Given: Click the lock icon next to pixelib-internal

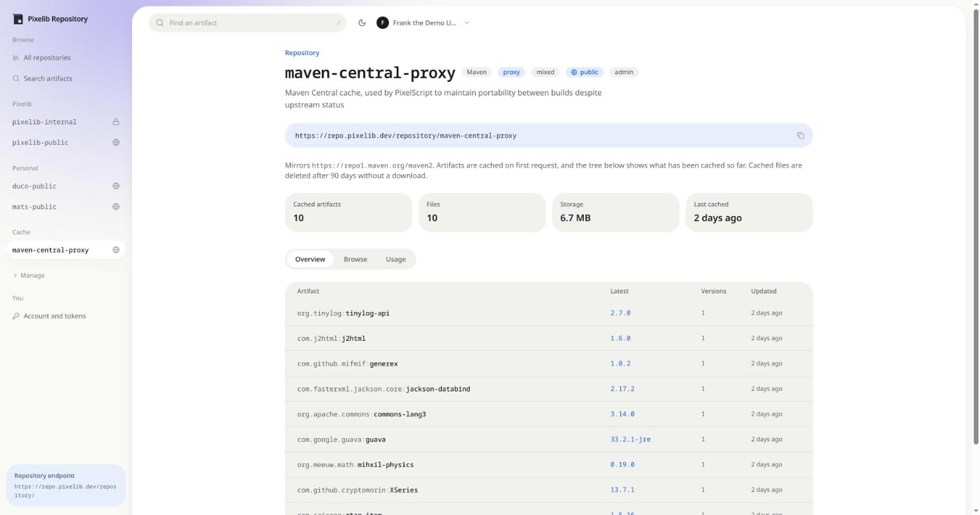Looking at the screenshot, I should pos(116,122).
